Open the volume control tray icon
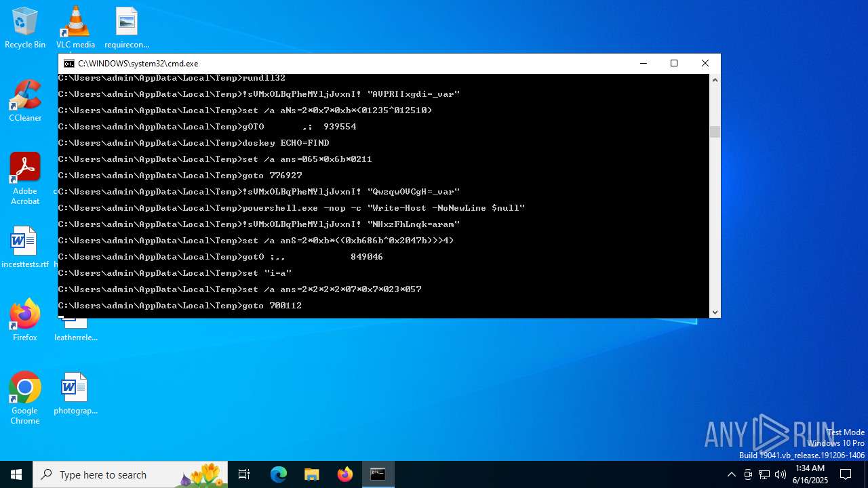 point(781,474)
